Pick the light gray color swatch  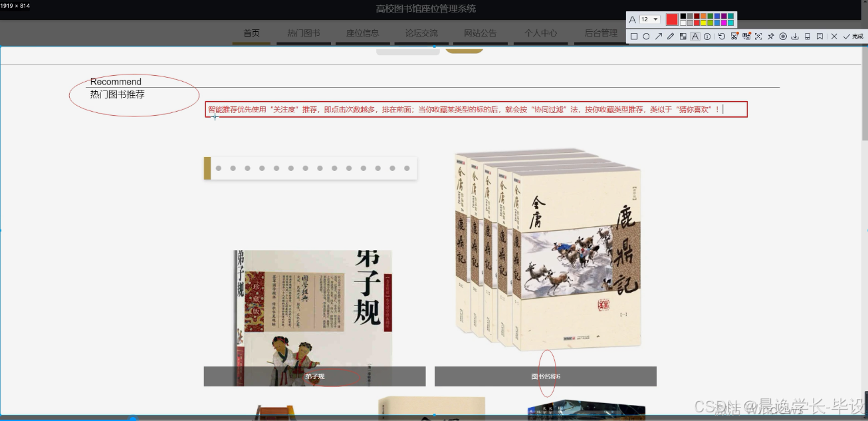(x=690, y=23)
